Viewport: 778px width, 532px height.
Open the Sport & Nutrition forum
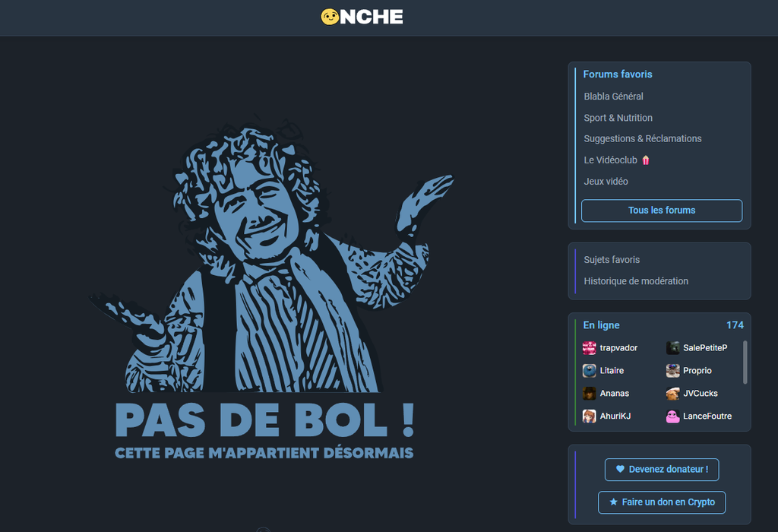[618, 118]
